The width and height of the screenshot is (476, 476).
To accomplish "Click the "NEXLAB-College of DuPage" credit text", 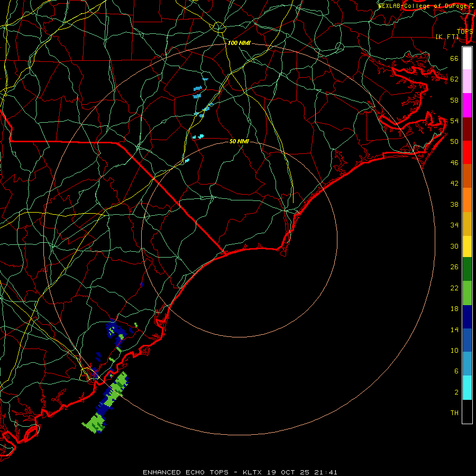I will (422, 6).
